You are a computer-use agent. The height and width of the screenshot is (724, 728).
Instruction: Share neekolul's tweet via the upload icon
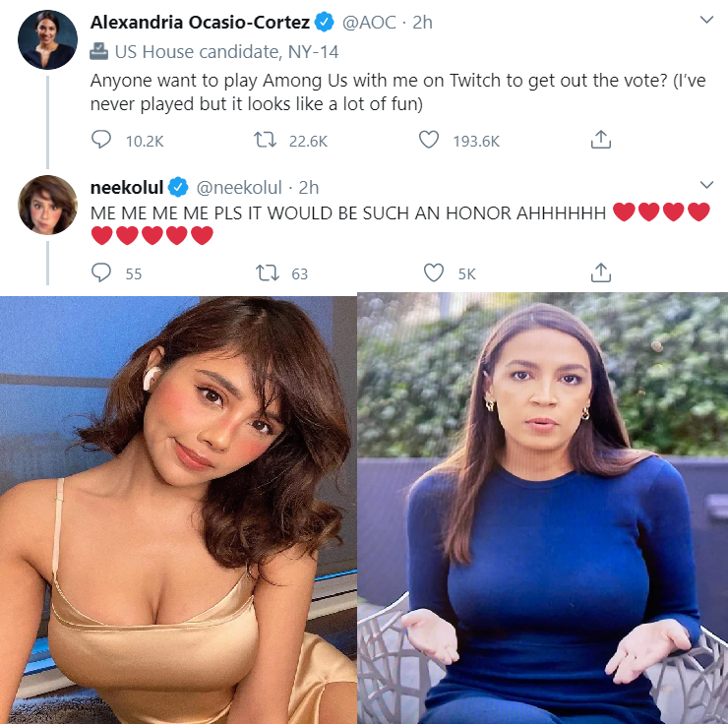point(601,272)
